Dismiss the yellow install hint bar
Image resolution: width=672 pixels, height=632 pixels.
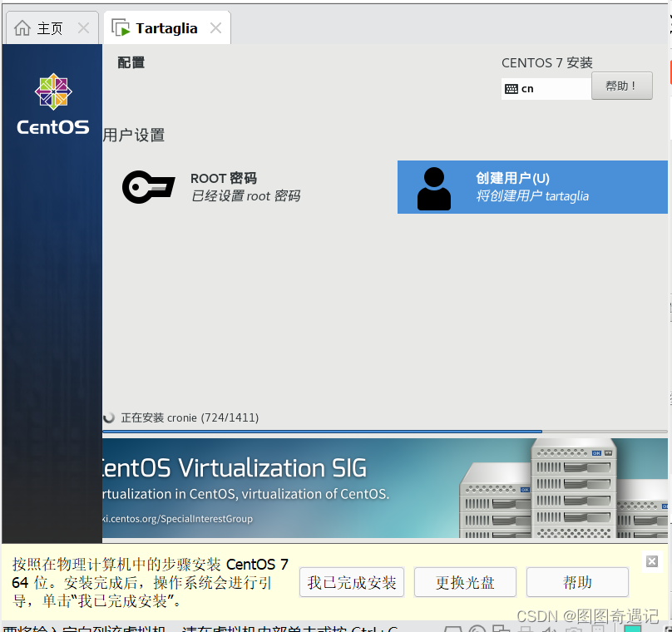point(652,561)
